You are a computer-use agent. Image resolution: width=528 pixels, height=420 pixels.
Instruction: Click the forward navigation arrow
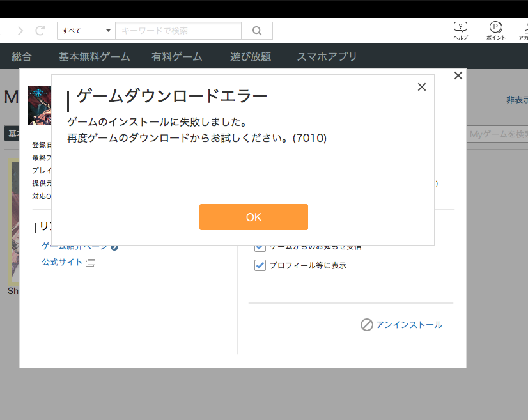[20, 31]
